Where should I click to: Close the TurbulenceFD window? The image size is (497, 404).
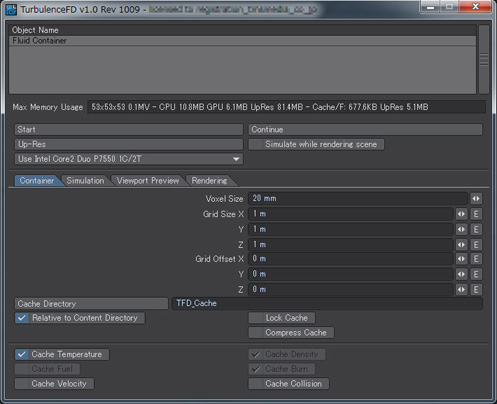[475, 7]
